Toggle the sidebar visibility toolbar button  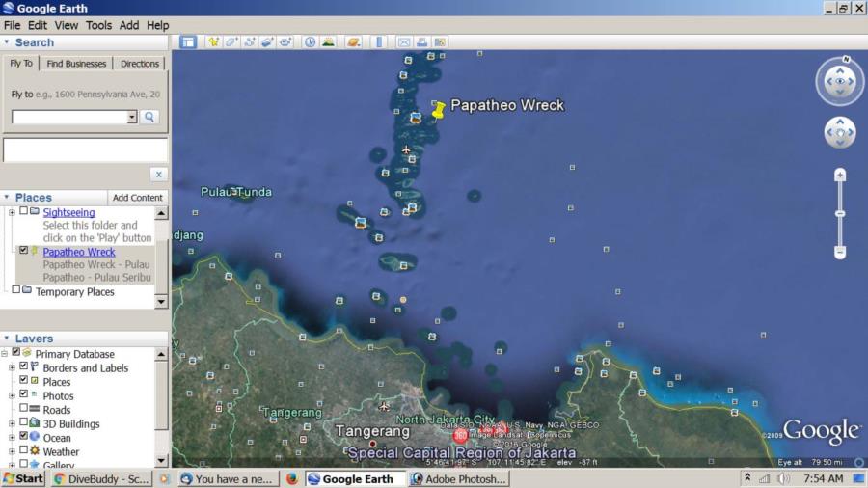(x=188, y=42)
